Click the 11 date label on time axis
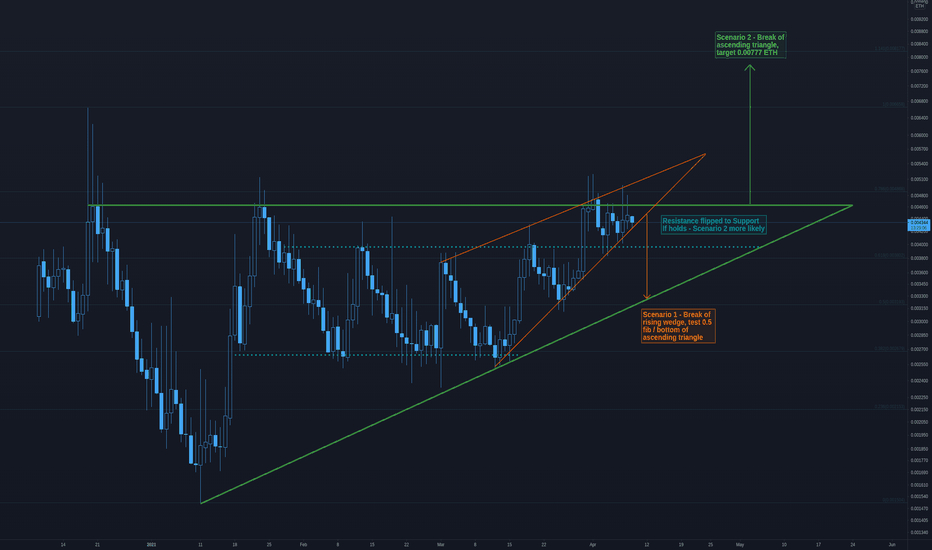Viewport: 932px width, 550px height. click(x=200, y=545)
